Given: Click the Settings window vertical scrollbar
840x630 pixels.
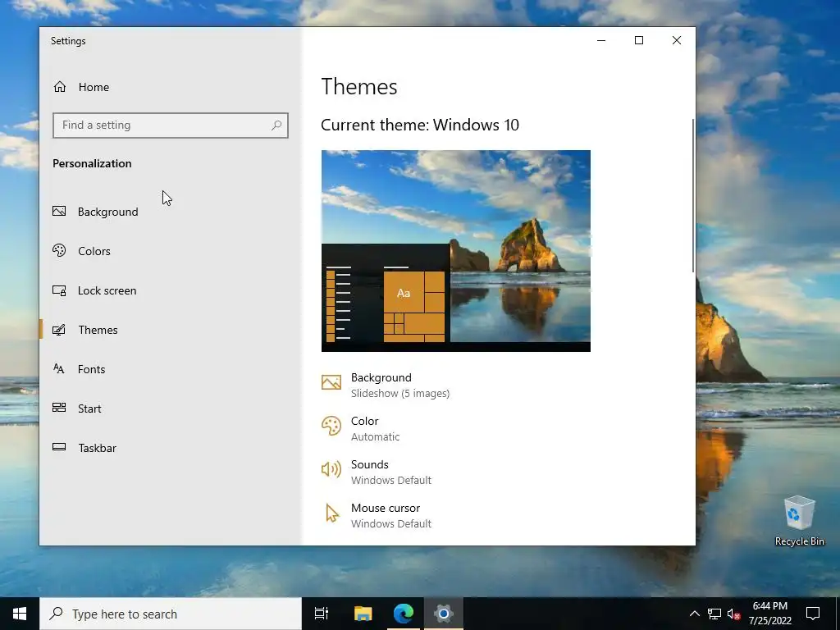Looking at the screenshot, I should [692, 195].
